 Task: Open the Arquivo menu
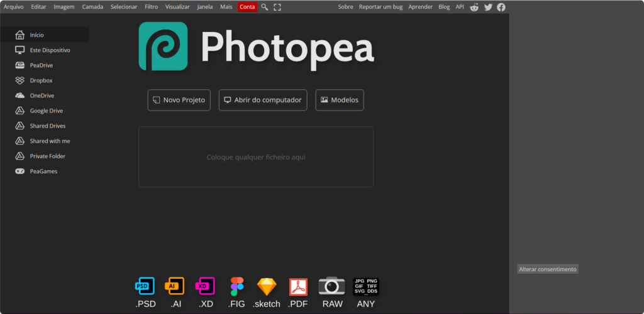click(x=14, y=7)
